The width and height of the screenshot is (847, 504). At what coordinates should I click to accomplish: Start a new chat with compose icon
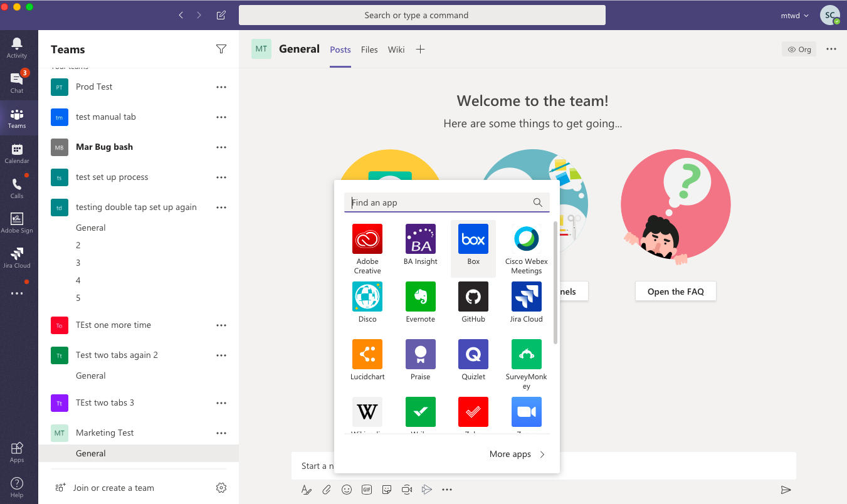[x=221, y=15]
